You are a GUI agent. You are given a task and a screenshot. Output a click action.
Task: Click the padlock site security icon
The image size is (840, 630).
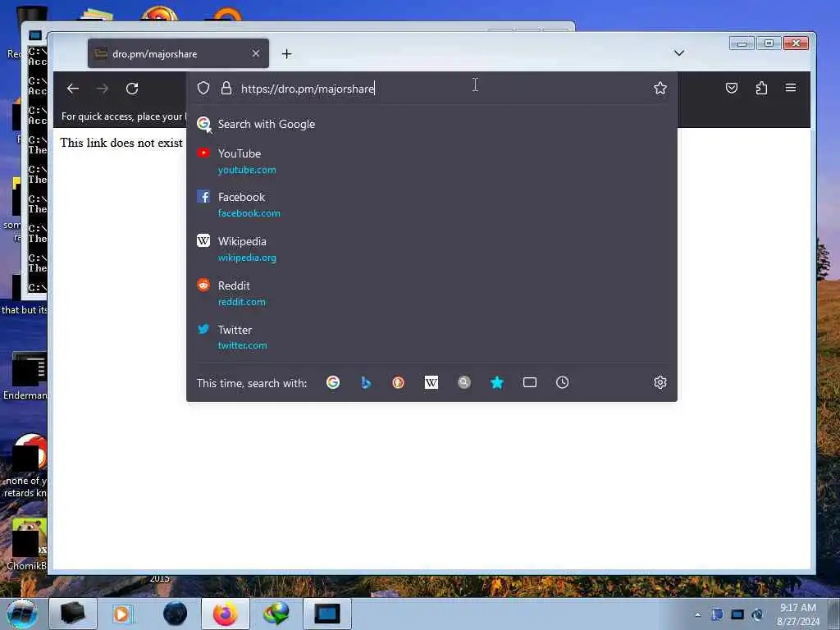226,88
